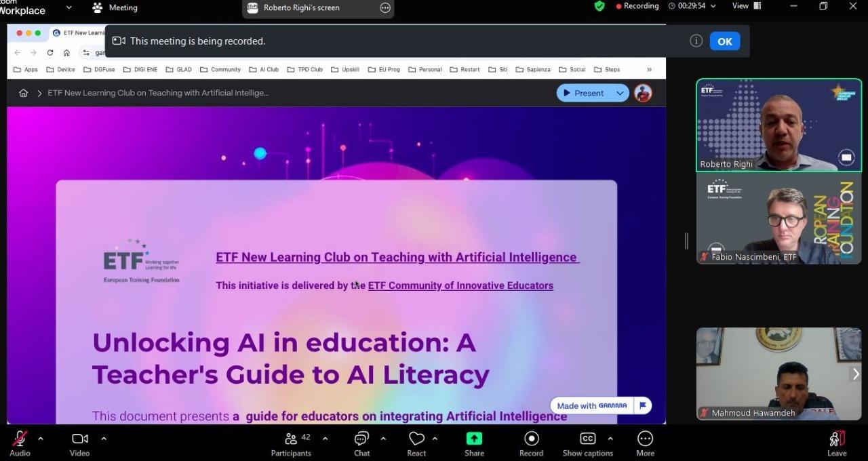The image size is (868, 461).
Task: Click the Made with Gamma badge
Action: tap(592, 405)
